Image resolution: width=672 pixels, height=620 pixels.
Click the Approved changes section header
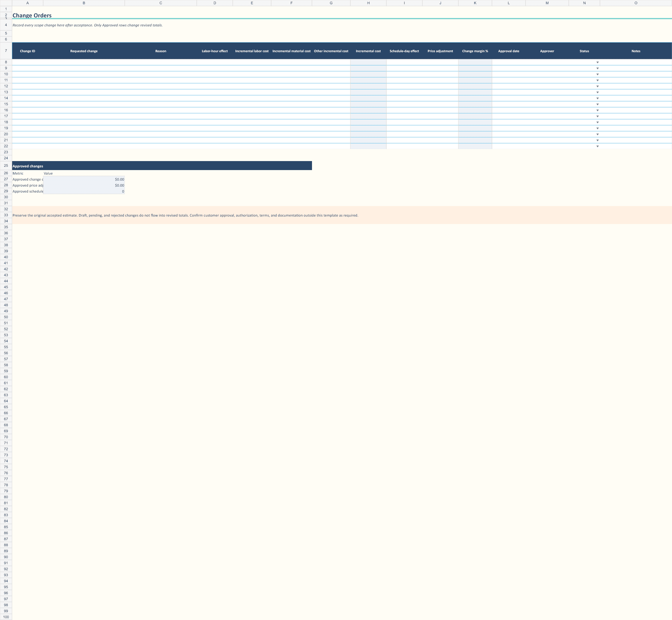[162, 166]
